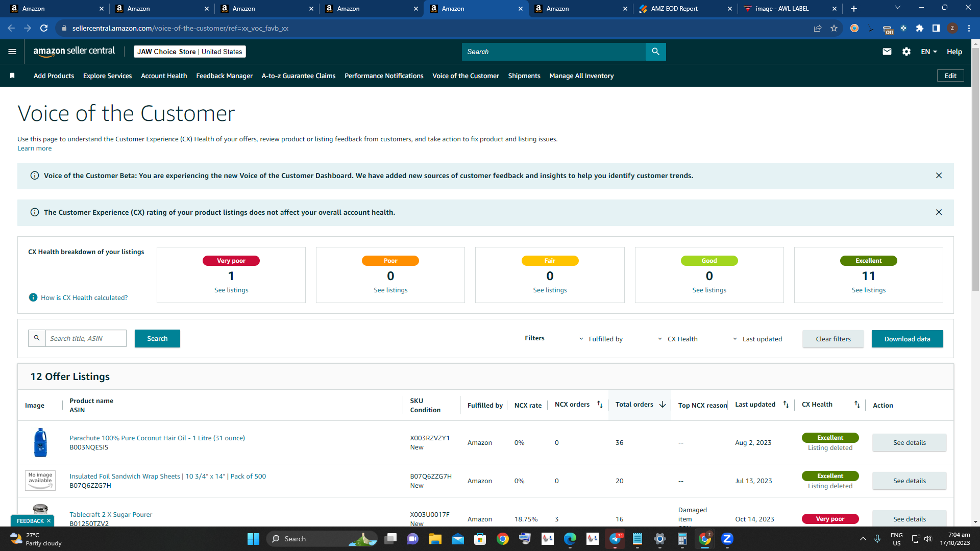Share this page using the address bar share icon
980x551 pixels.
pos(818,28)
